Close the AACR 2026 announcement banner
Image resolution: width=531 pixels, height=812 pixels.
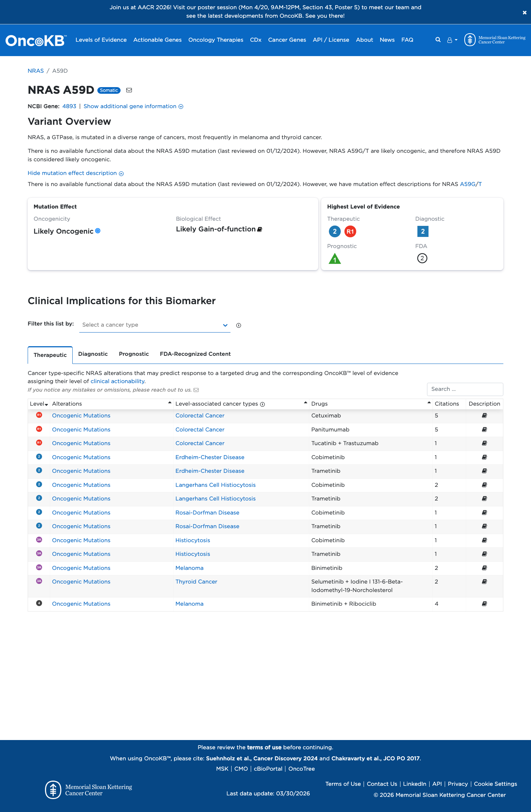(x=524, y=13)
